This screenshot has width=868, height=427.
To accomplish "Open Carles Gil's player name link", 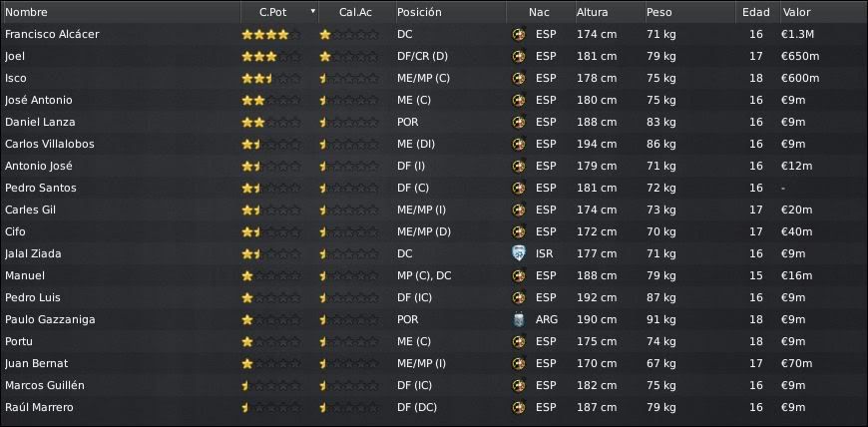I will (31, 210).
